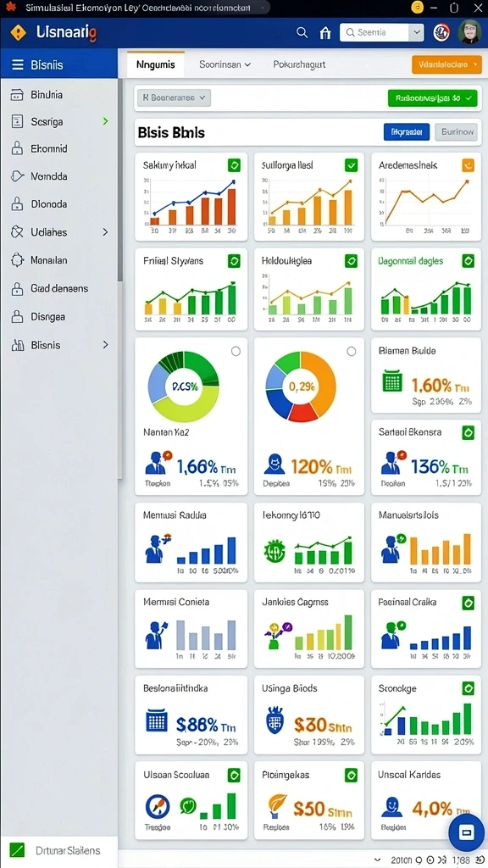Click the calendar icon in Biamen Biulde card
The height and width of the screenshot is (868, 488).
click(x=391, y=381)
